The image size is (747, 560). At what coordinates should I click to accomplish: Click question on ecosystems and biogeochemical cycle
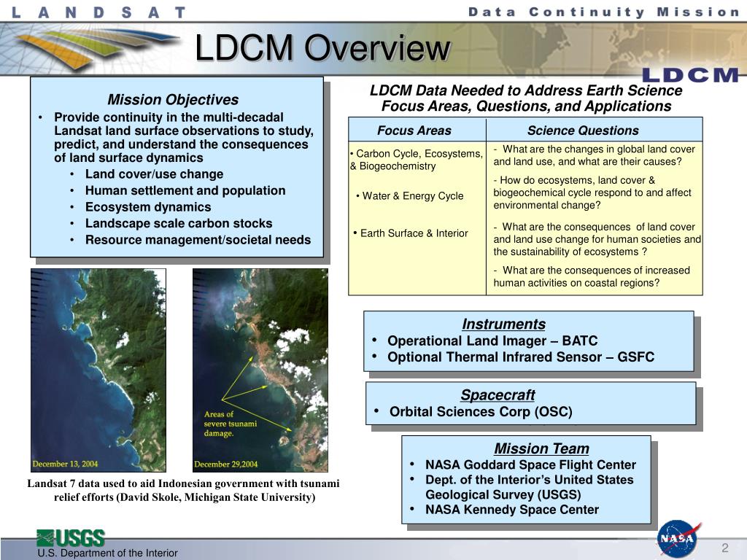[x=592, y=192]
